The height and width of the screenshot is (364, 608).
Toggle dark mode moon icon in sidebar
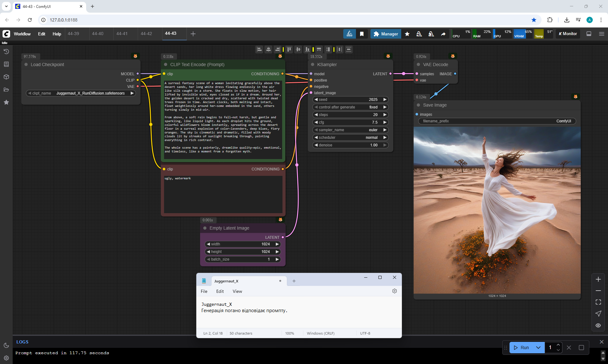[x=6, y=345]
